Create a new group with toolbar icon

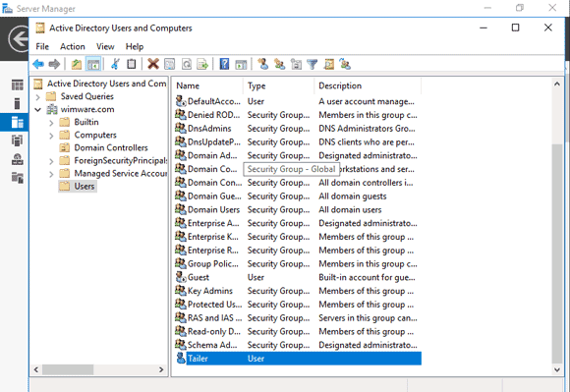tap(279, 64)
